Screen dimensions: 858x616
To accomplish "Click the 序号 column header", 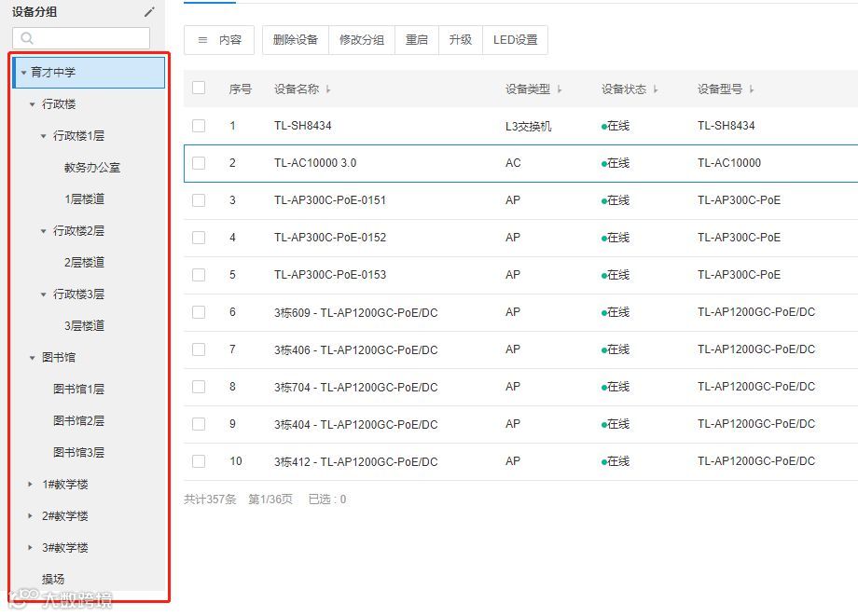I will pyautogui.click(x=241, y=89).
